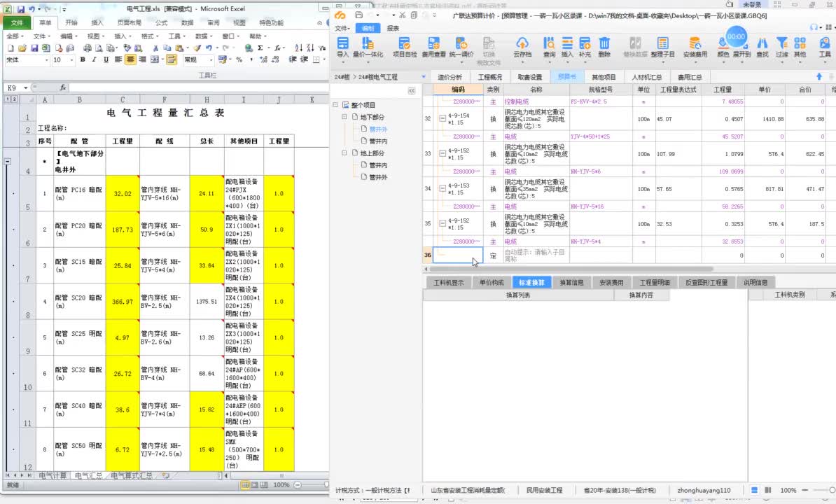The height and width of the screenshot is (504, 836).
Task: Click the Excel AutoSum sigma icon
Action: 260,48
